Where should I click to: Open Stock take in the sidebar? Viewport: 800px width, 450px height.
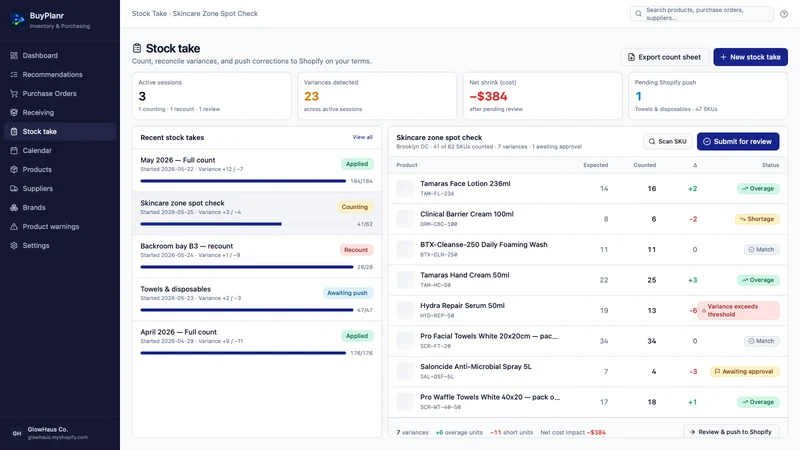60,132
